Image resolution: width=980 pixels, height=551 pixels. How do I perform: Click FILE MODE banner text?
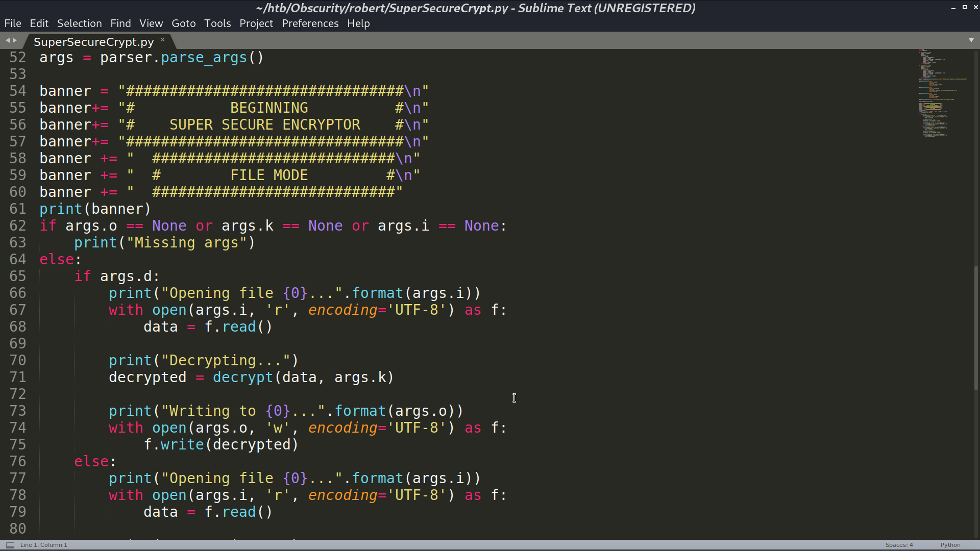pos(269,176)
